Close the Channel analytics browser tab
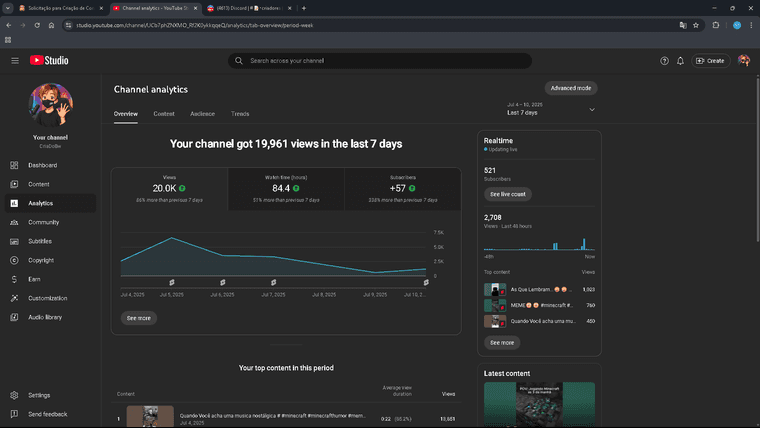The height and width of the screenshot is (428, 760). click(x=195, y=8)
